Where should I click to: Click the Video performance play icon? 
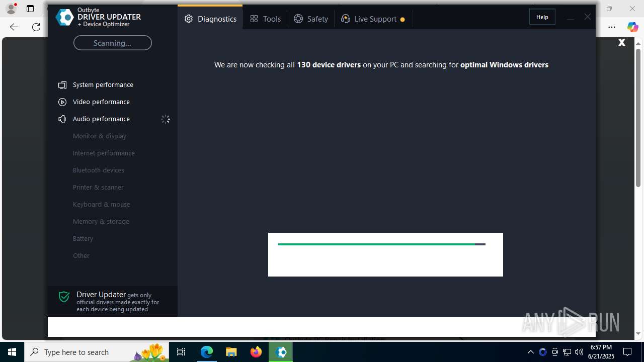[x=62, y=102]
